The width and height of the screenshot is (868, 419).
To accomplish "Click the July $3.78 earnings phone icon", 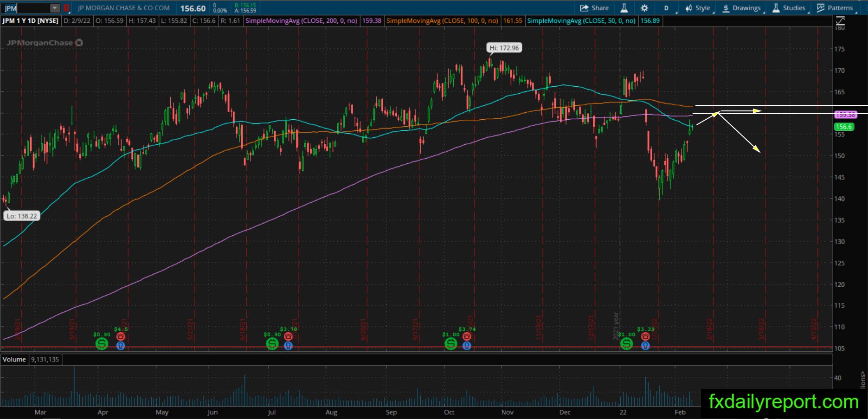I will [x=288, y=336].
